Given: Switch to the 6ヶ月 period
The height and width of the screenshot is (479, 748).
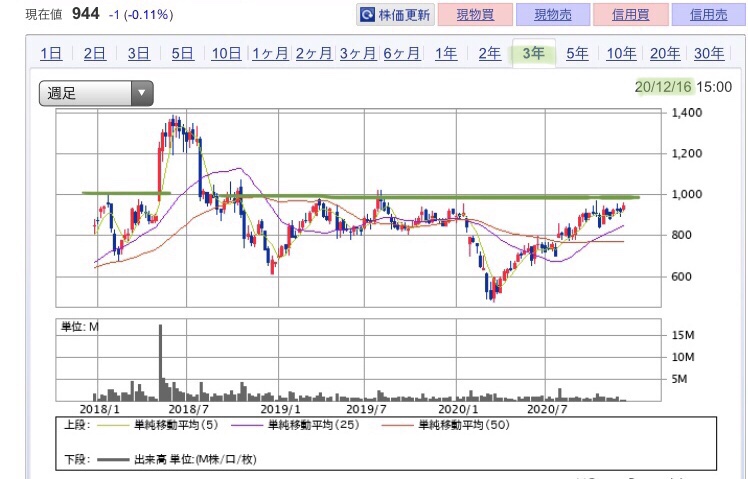Looking at the screenshot, I should tap(402, 53).
